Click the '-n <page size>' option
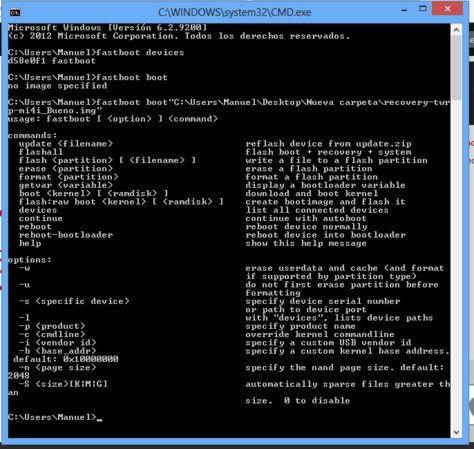The height and width of the screenshot is (449, 474). point(57,368)
